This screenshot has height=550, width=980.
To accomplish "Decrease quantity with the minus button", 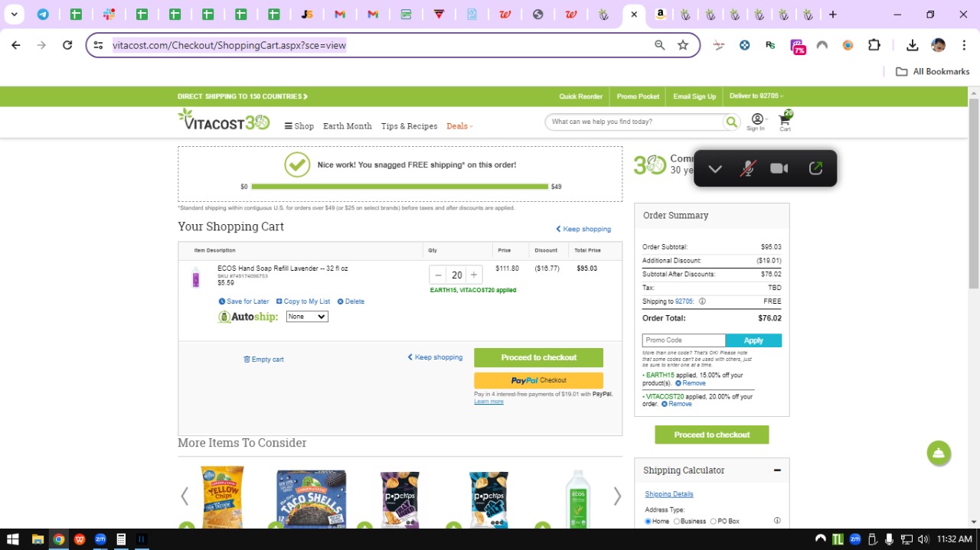I will pyautogui.click(x=438, y=275).
